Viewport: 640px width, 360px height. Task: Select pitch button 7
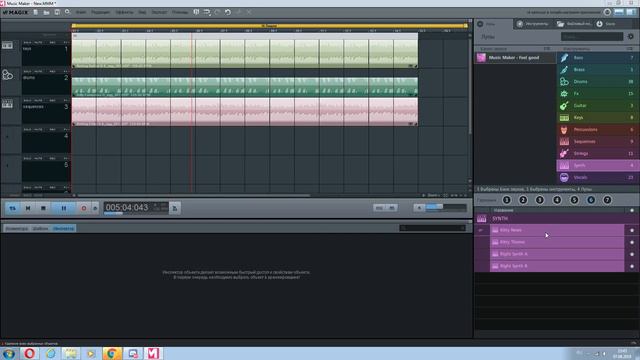pyautogui.click(x=607, y=200)
